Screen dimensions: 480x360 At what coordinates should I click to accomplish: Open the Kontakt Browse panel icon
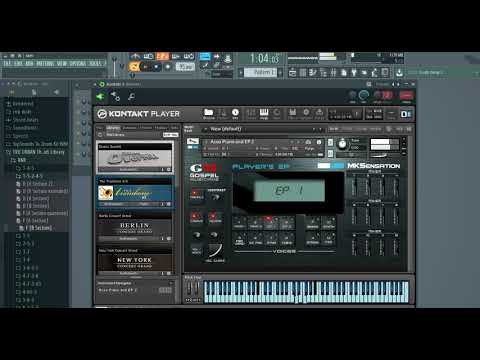[x=209, y=113]
